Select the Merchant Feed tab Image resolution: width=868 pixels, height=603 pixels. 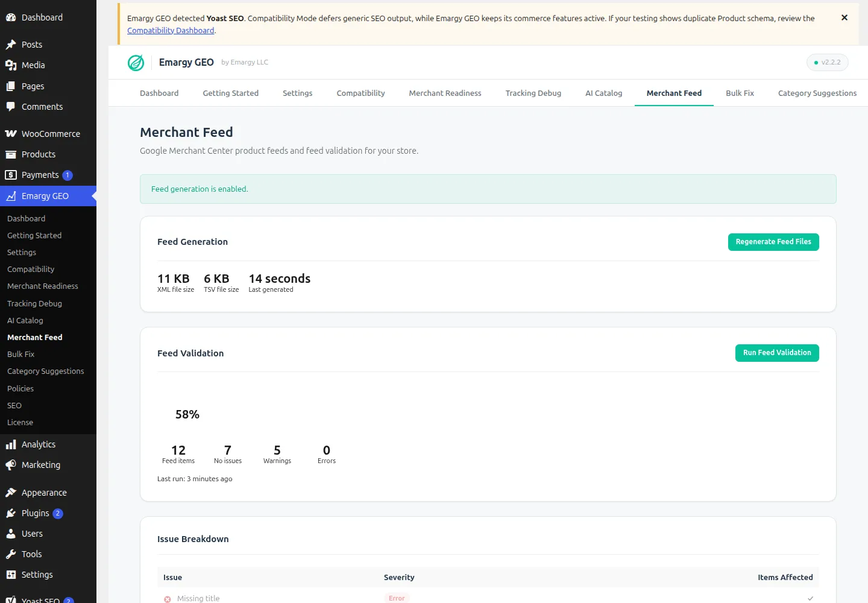(675, 93)
